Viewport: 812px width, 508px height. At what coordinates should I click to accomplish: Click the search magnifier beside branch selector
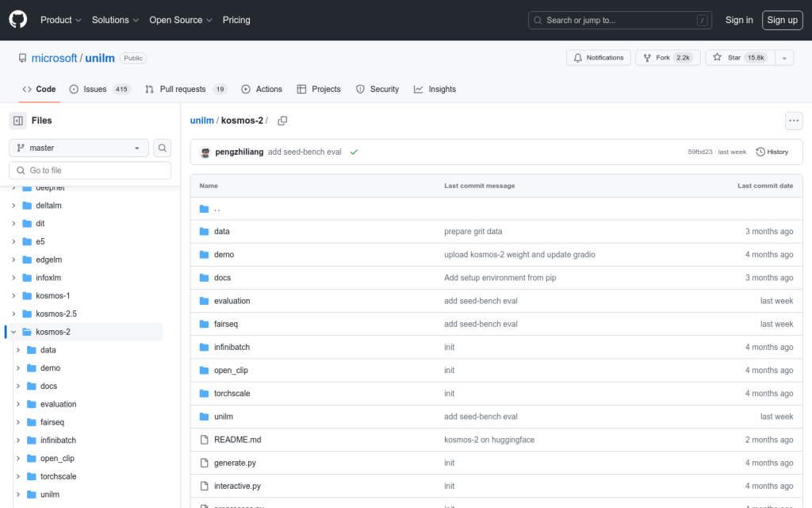coord(162,148)
